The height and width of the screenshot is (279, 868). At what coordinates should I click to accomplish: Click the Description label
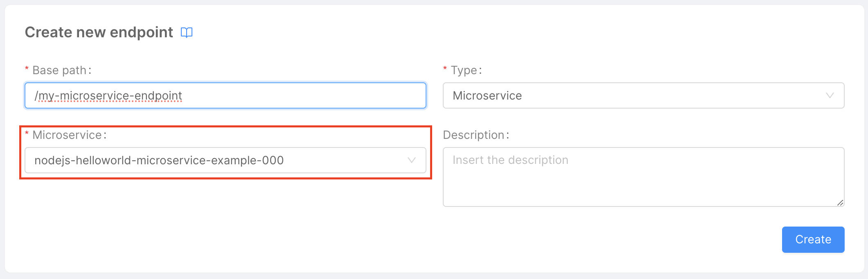click(x=475, y=134)
